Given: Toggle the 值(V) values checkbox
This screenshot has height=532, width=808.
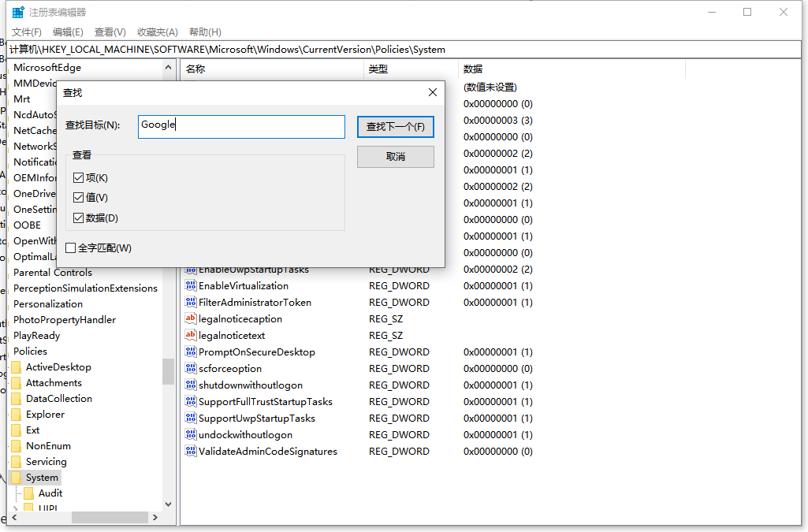Looking at the screenshot, I should point(78,197).
